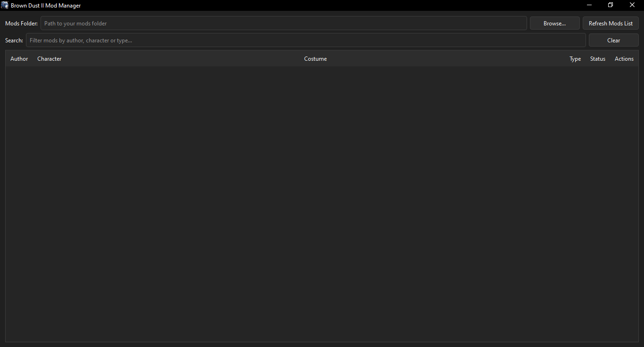Close the Mod Manager window

(x=632, y=5)
